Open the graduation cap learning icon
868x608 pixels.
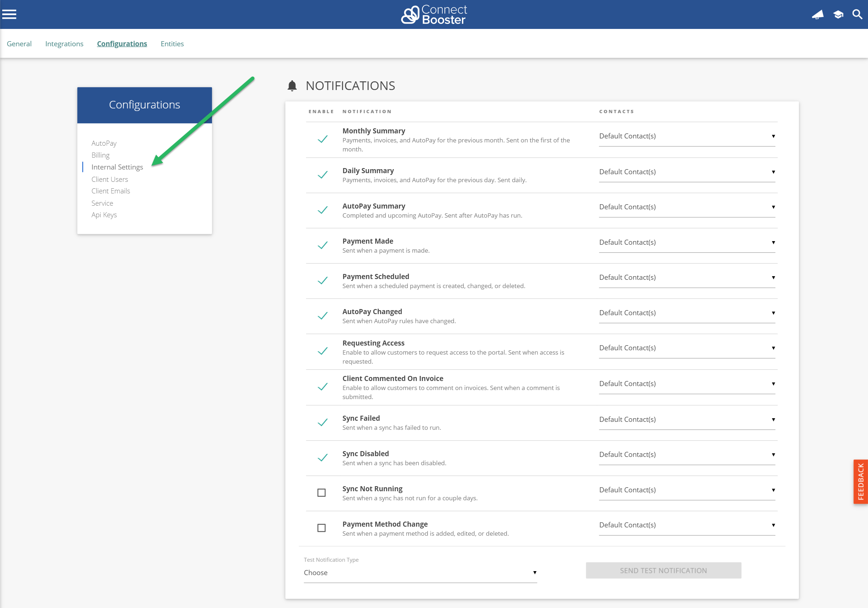pos(838,15)
